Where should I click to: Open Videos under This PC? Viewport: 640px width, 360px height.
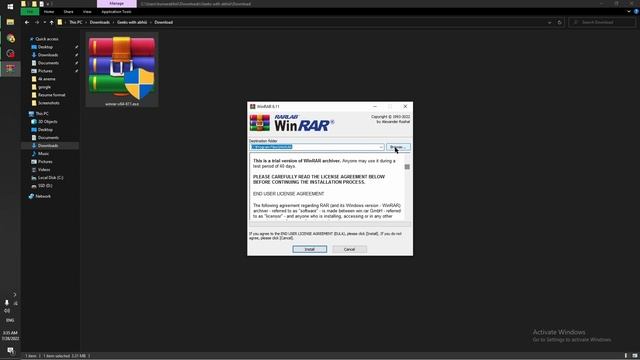(x=44, y=170)
